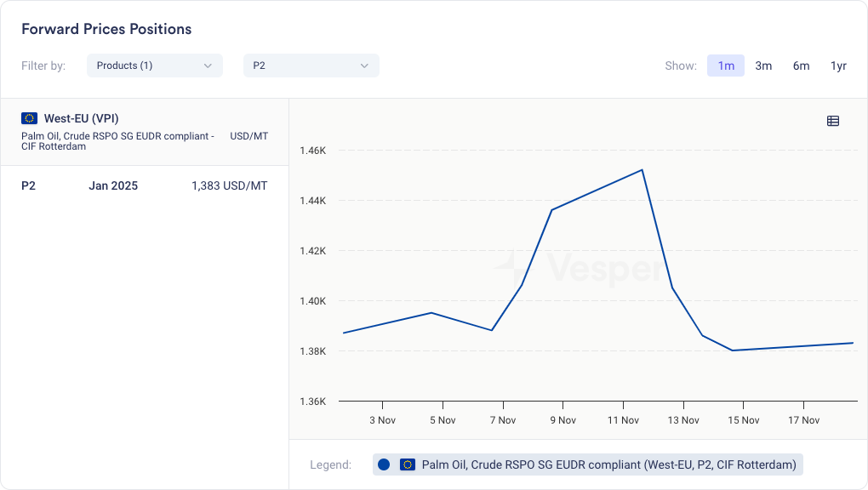Click the chevron arrow in the P2 selector
The width and height of the screenshot is (868, 490).
pyautogui.click(x=364, y=66)
